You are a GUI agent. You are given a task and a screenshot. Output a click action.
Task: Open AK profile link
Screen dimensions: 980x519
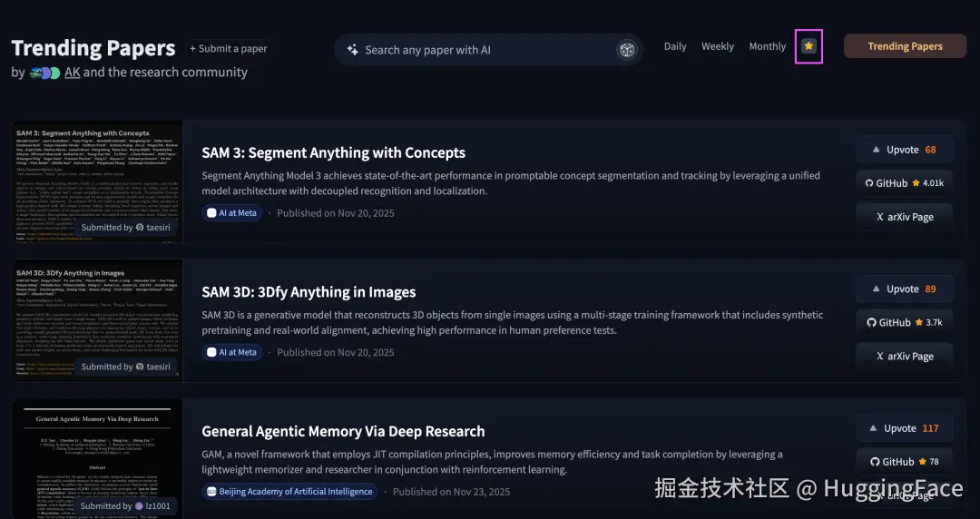[x=73, y=72]
